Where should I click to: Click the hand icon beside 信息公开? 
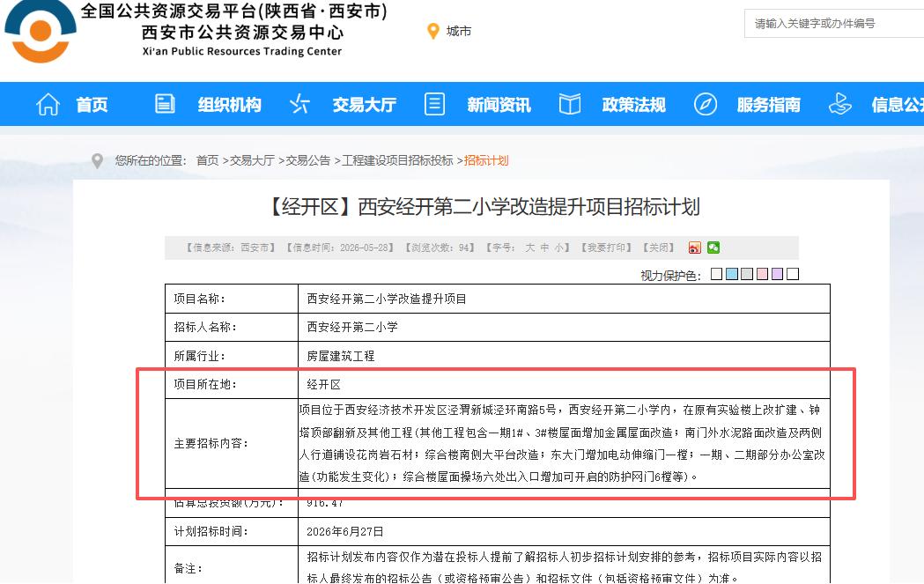[x=839, y=104]
